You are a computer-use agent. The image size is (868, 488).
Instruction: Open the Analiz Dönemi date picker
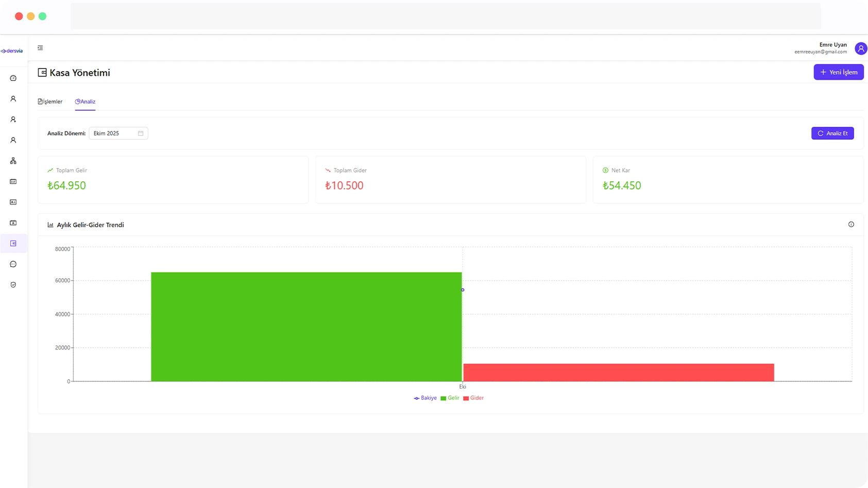[x=114, y=133]
